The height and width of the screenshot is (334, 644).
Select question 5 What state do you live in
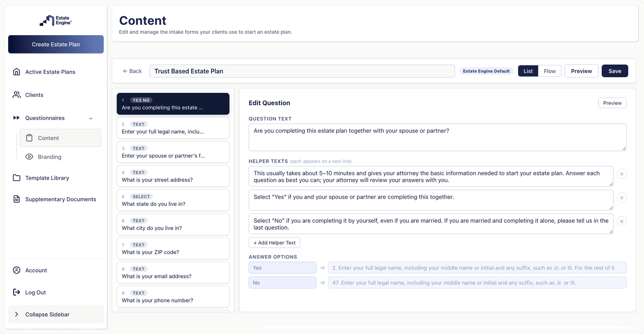point(173,200)
